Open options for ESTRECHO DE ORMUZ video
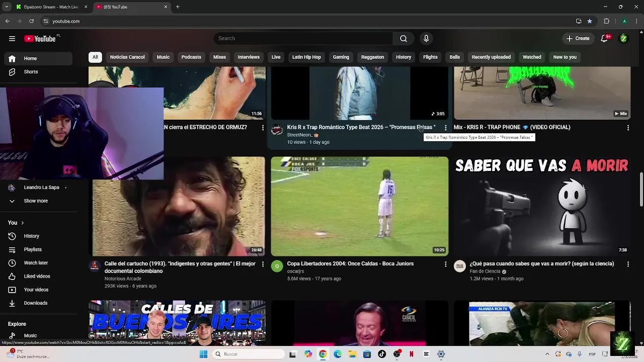The image size is (644, 362). point(263,128)
